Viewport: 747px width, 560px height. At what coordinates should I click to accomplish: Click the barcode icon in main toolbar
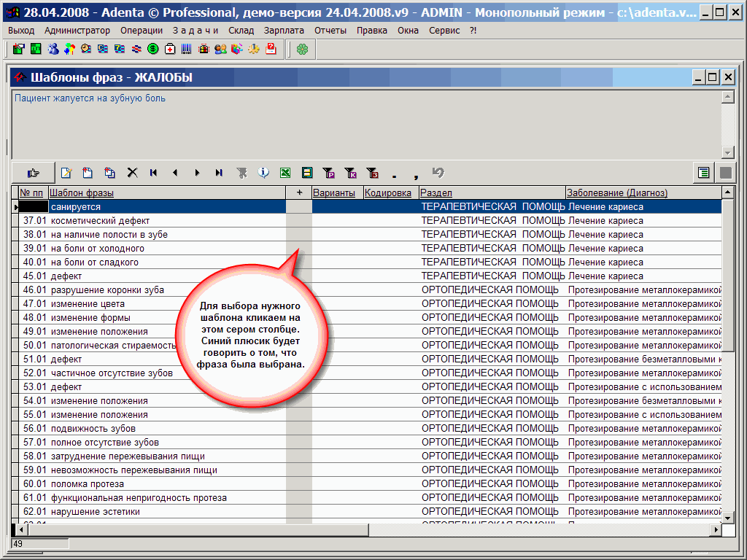point(187,49)
